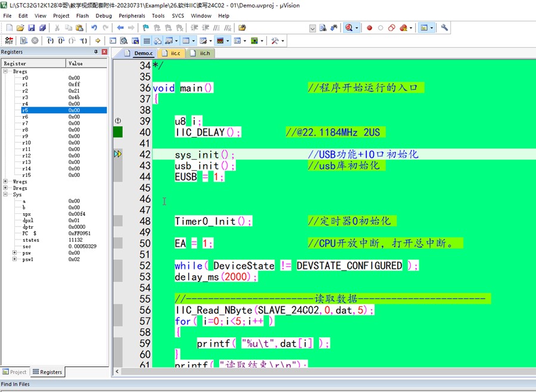Insert a breakpoint using the red dot icon
Screen dimensions: 536x392
tap(369, 27)
